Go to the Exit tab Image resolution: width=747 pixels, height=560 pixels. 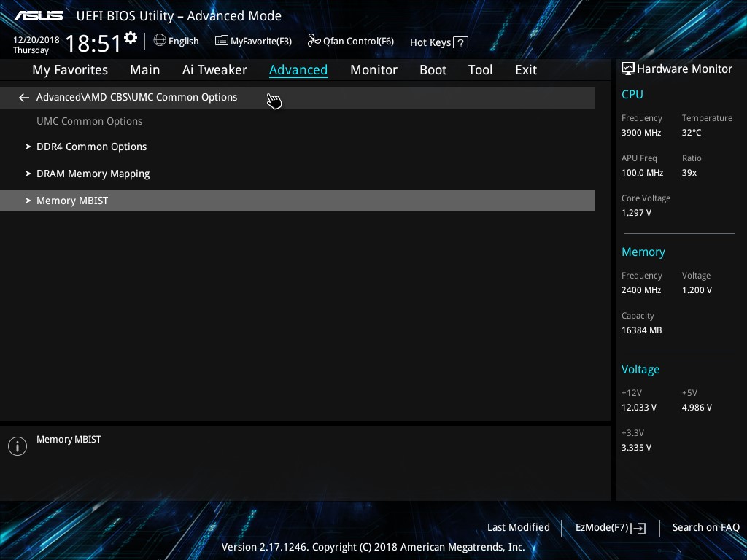click(x=526, y=70)
